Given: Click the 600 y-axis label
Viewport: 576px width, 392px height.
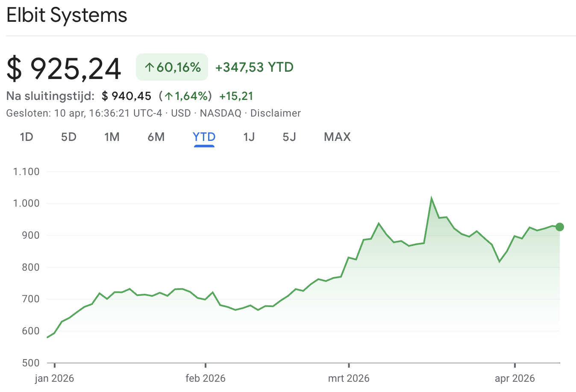Looking at the screenshot, I should pyautogui.click(x=31, y=331).
